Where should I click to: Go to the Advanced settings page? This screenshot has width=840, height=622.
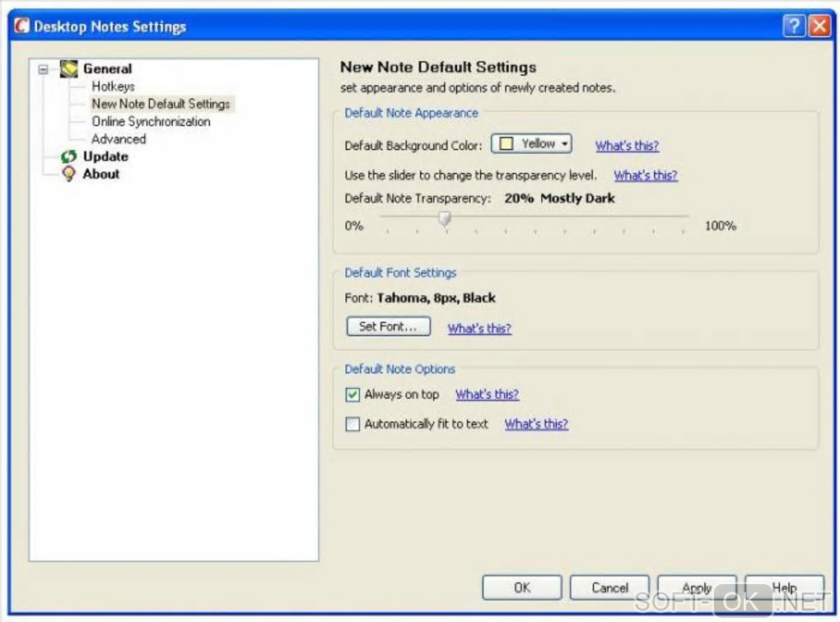(119, 139)
